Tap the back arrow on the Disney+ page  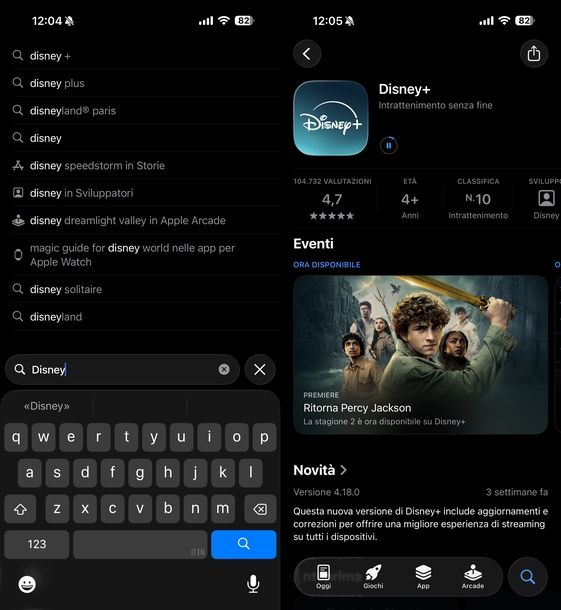pyautogui.click(x=307, y=54)
